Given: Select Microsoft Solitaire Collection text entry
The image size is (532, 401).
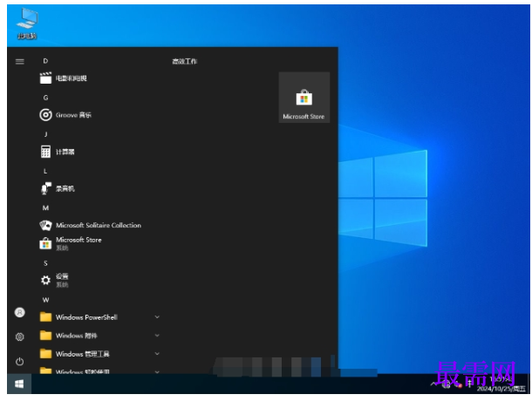Looking at the screenshot, I should (x=99, y=225).
